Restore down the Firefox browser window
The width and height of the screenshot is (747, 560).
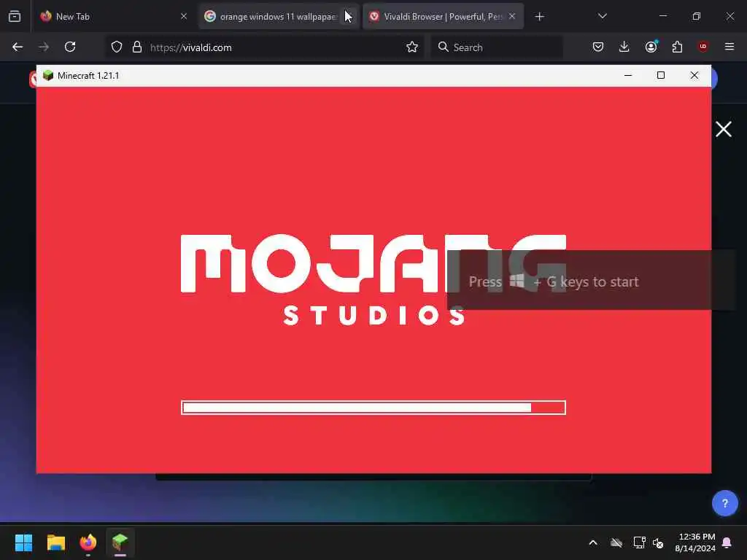coord(696,16)
